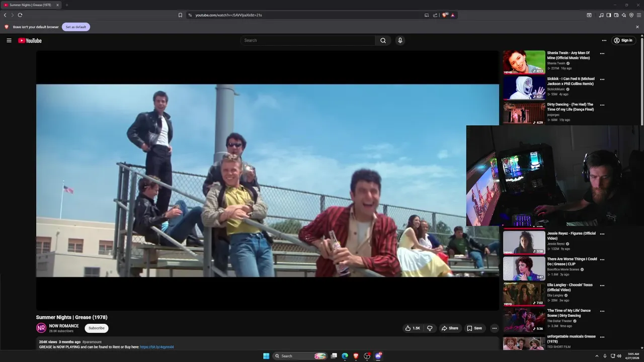Start voice search with the microphone icon

[x=400, y=40]
